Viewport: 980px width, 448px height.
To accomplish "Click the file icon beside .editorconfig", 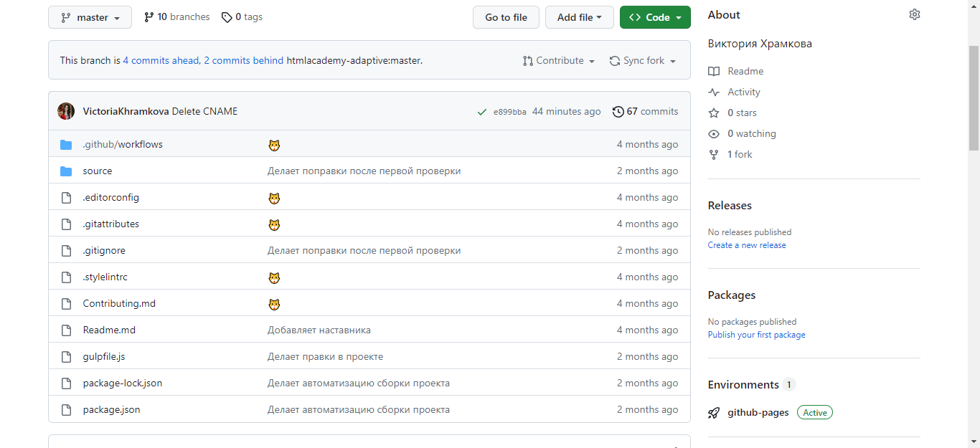I will pyautogui.click(x=66, y=198).
